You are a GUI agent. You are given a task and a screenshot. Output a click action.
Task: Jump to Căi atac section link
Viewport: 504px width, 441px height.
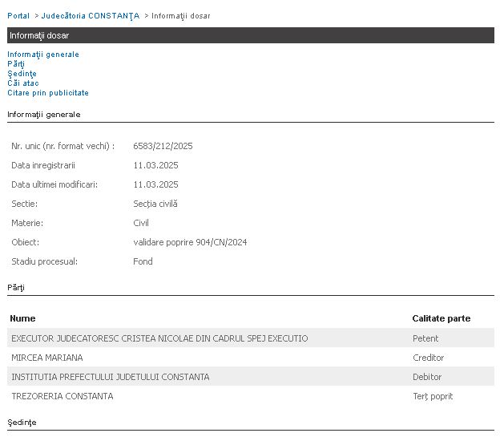click(23, 83)
